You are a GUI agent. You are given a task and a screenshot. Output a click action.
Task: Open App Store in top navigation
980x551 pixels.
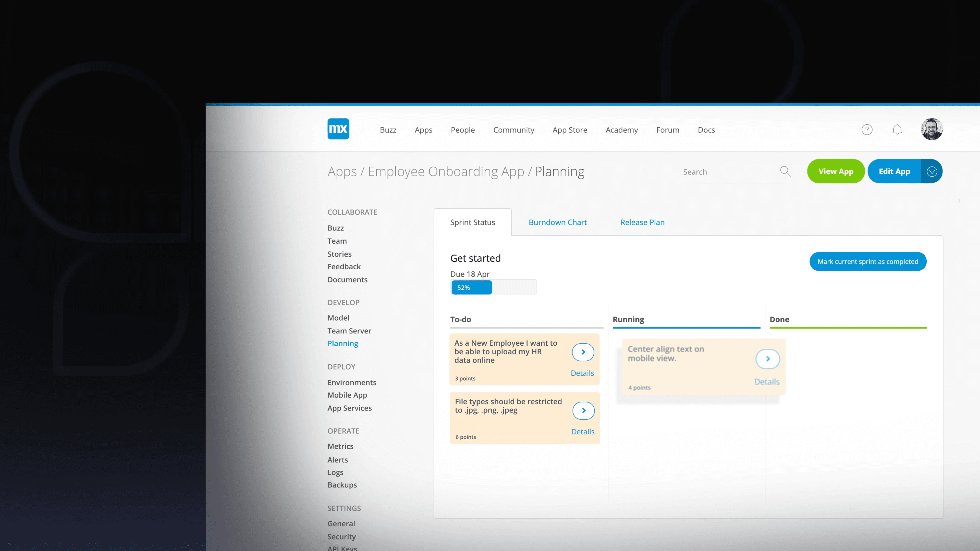click(x=570, y=130)
